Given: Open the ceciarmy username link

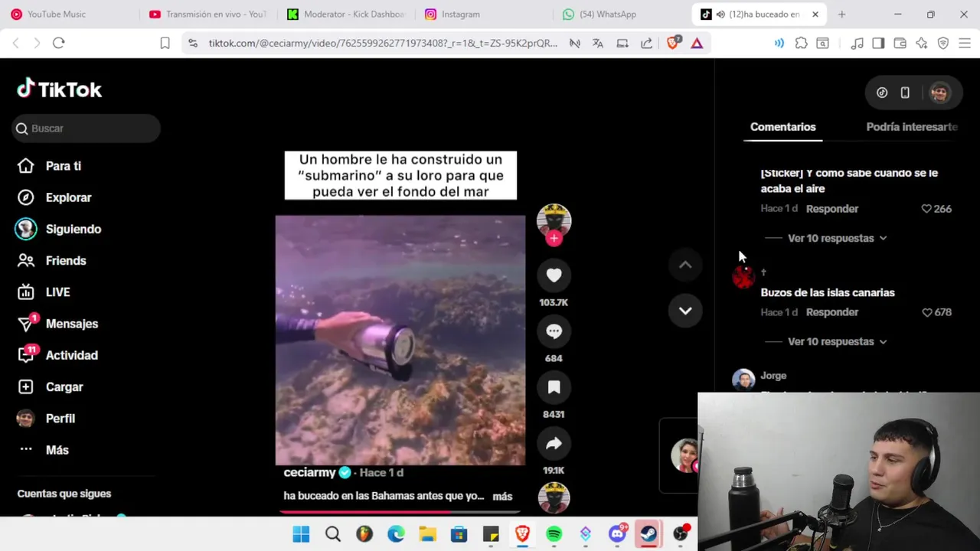Looking at the screenshot, I should coord(310,472).
